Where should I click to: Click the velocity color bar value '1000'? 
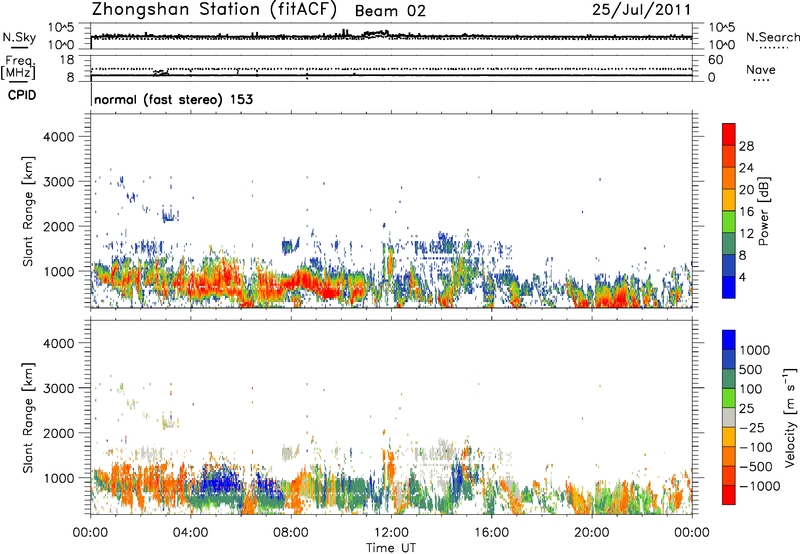click(x=754, y=350)
